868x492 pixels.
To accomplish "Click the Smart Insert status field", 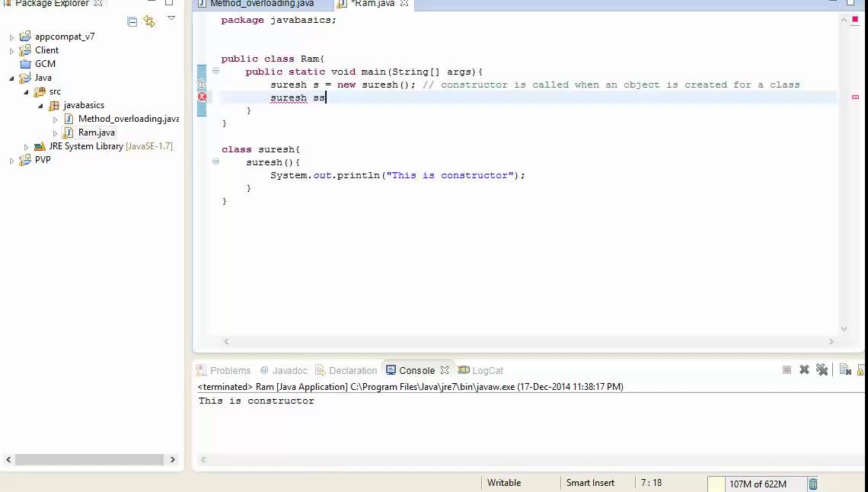I will 590,483.
